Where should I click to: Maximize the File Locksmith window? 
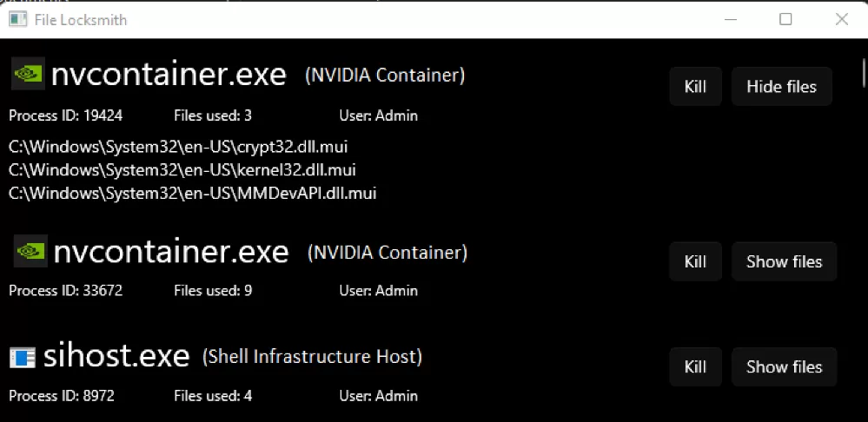click(x=785, y=19)
